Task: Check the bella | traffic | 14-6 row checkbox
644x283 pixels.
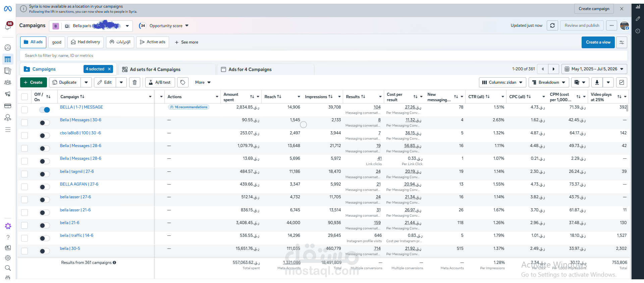Action: tap(24, 238)
